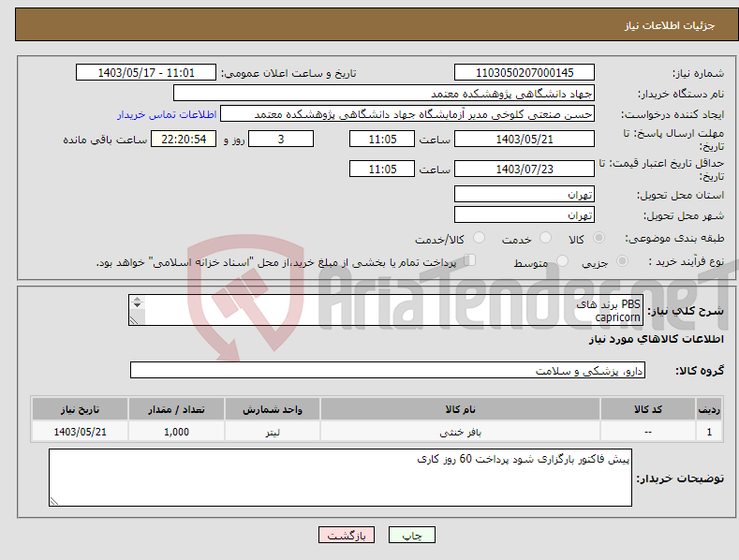This screenshot has width=739, height=560.
Task: Select the کالا/خدمت radio button
Action: 479,238
